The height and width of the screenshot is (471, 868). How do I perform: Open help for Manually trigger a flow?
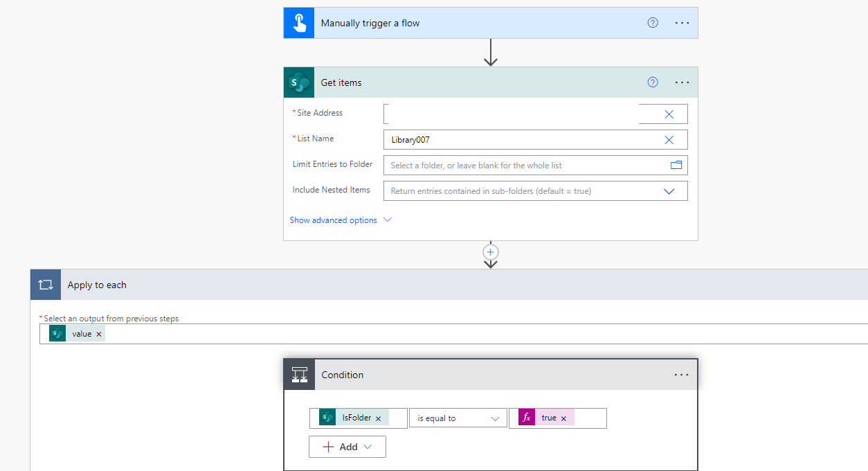653,23
